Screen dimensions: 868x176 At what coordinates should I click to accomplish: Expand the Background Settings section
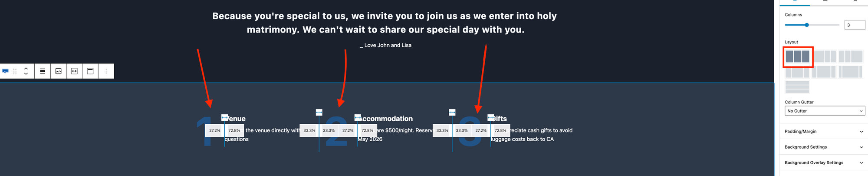pyautogui.click(x=824, y=147)
